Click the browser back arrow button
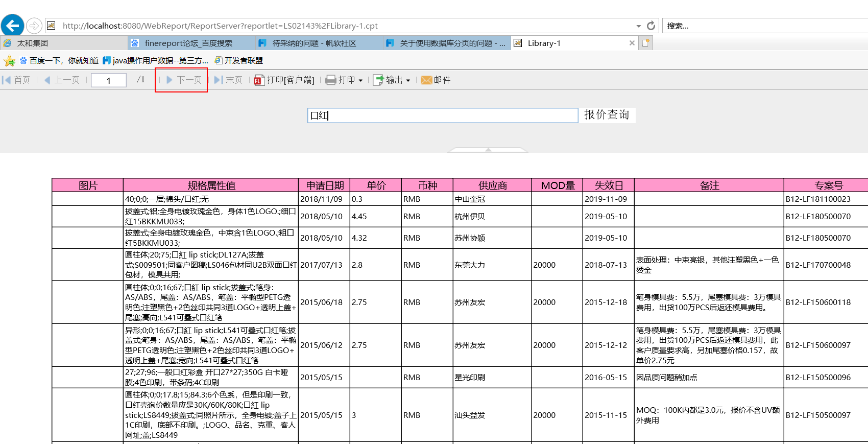Screen dimensions: 868x444 [x=12, y=25]
